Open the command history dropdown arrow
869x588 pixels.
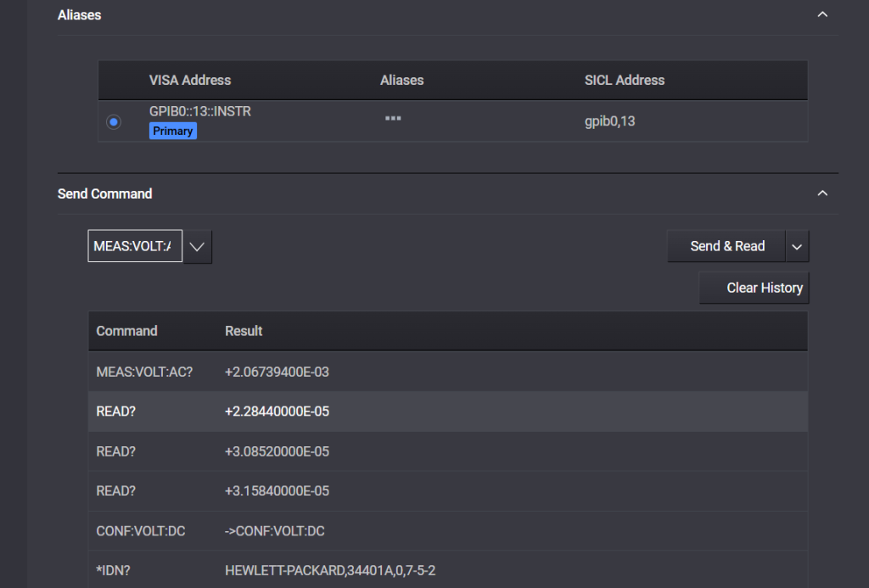(197, 247)
